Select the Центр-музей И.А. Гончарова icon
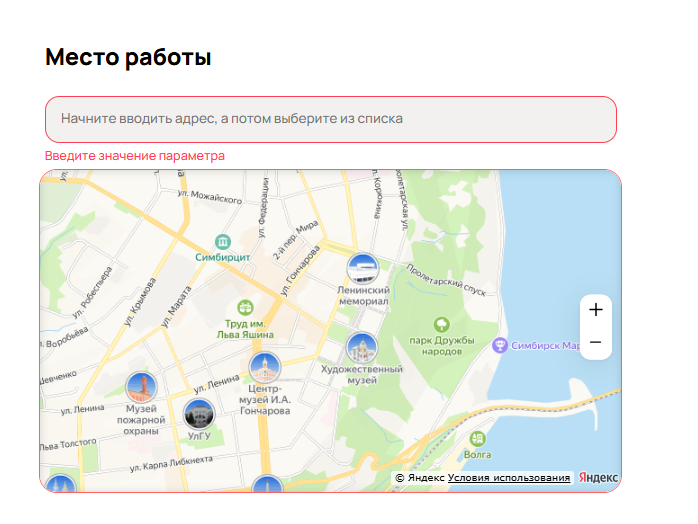This screenshot has width=698, height=524. (265, 367)
